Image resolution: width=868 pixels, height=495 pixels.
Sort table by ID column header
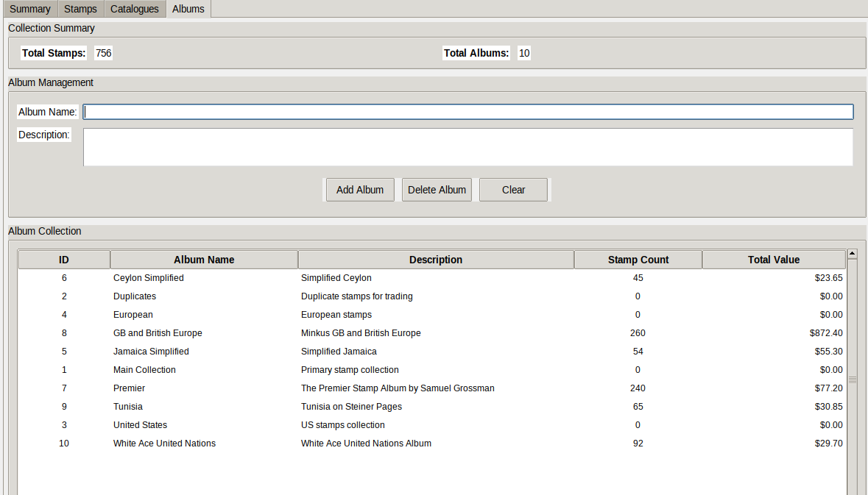click(x=64, y=260)
